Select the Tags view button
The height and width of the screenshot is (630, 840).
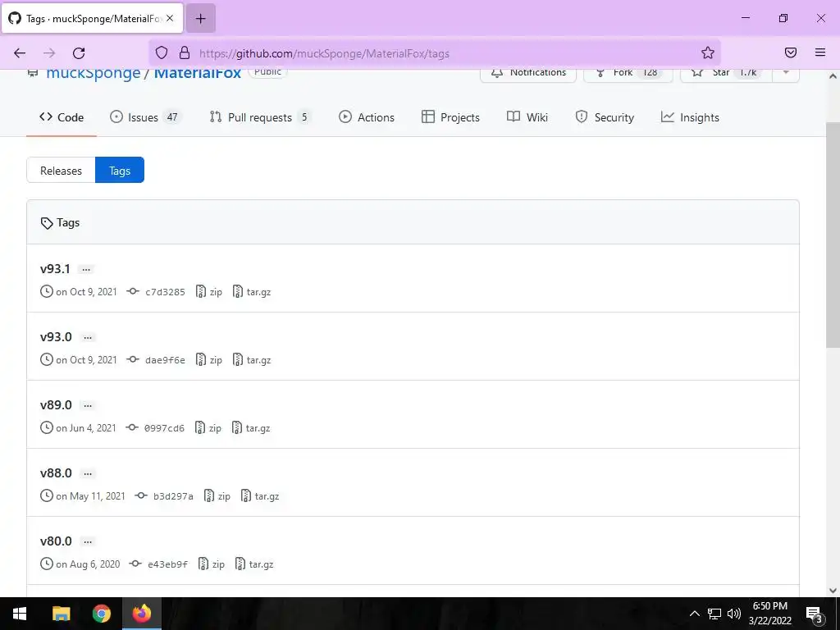[120, 171]
